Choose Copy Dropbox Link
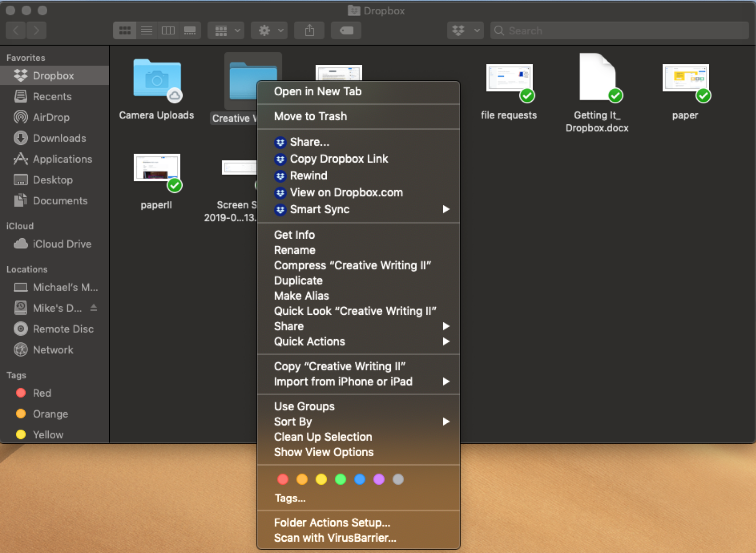 [x=359, y=159]
